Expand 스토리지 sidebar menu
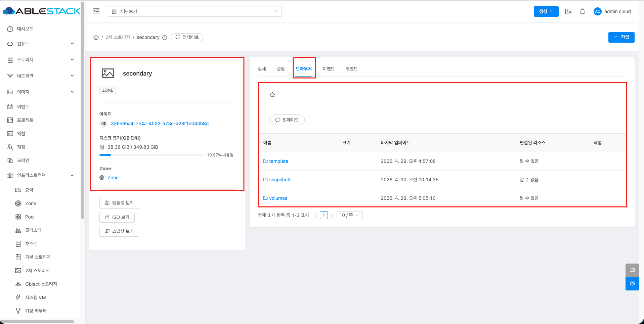Image resolution: width=644 pixels, height=324 pixels. click(x=40, y=60)
